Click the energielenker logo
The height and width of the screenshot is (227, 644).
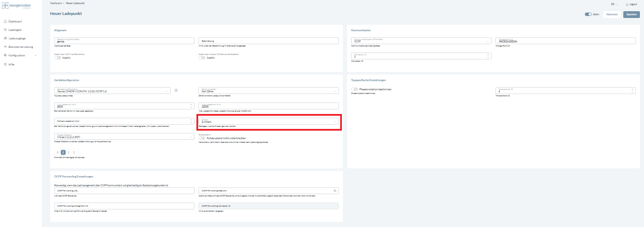[16, 6]
